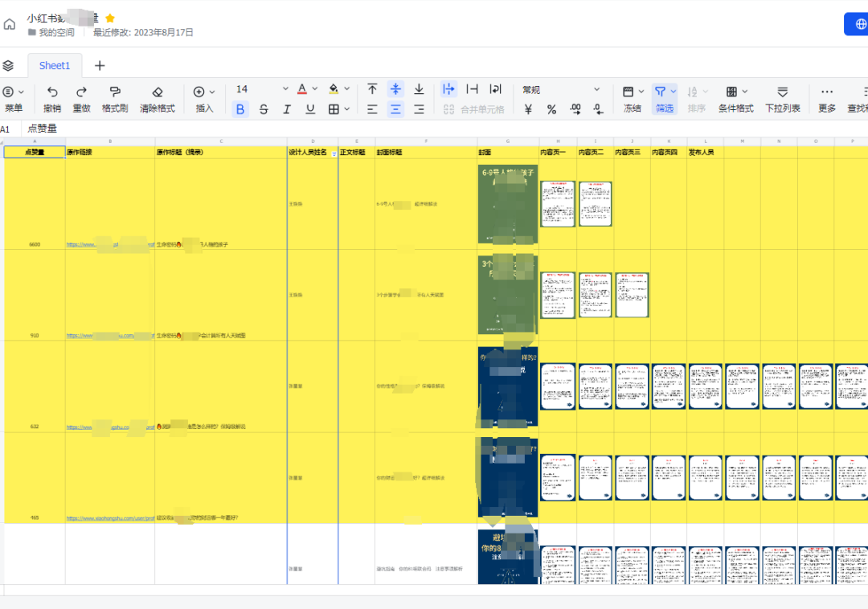The height and width of the screenshot is (609, 868).
Task: Select clip text mode icon
Action: pos(473,89)
